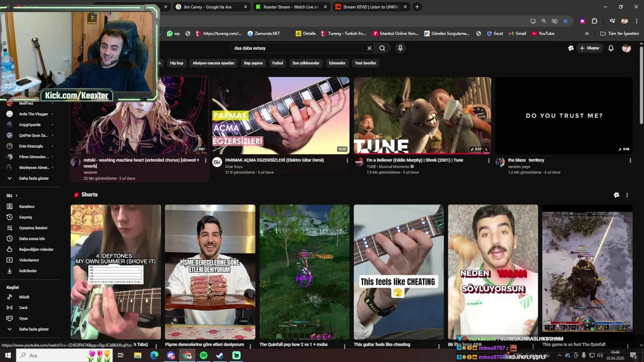Click the Oluştur create button

tap(590, 48)
